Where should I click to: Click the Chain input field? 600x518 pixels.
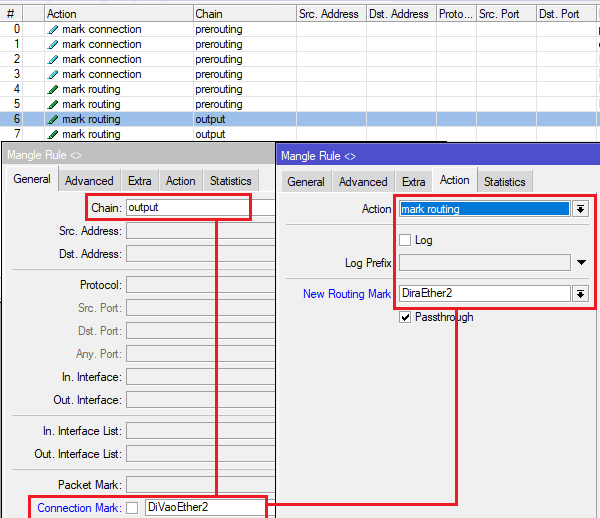tap(186, 208)
